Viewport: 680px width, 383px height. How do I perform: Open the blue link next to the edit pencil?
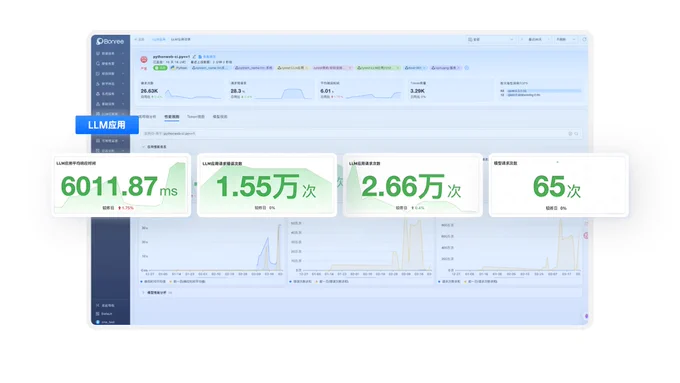coord(207,57)
